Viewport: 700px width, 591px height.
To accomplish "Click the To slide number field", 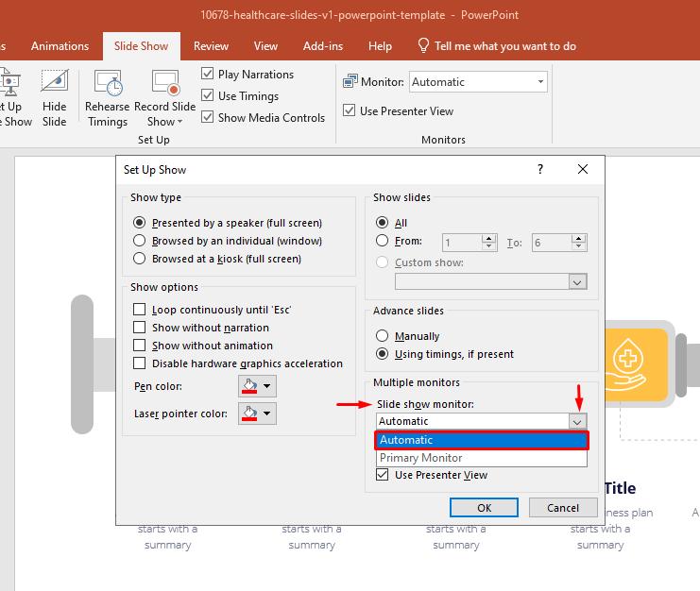I will pos(553,243).
